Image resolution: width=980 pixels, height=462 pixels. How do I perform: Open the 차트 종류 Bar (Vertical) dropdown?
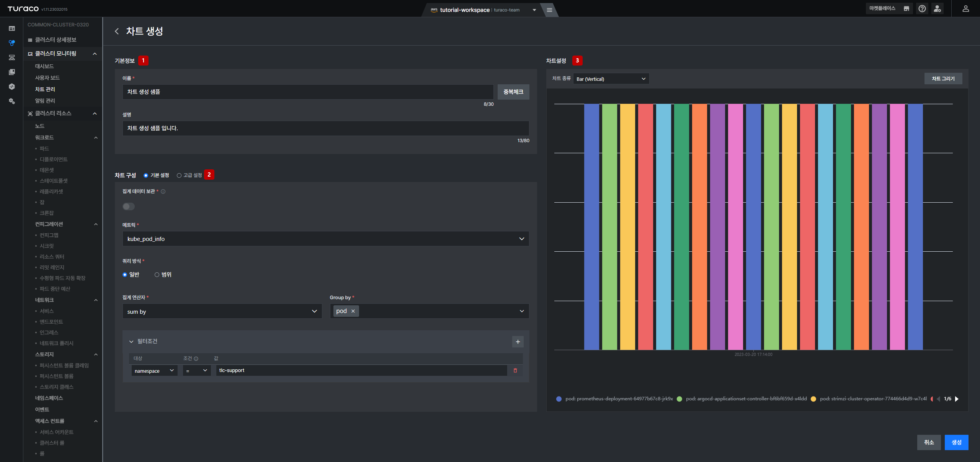pos(611,79)
